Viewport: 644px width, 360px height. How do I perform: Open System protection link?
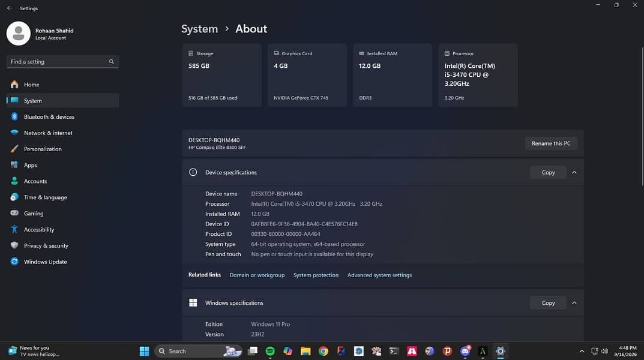(316, 275)
